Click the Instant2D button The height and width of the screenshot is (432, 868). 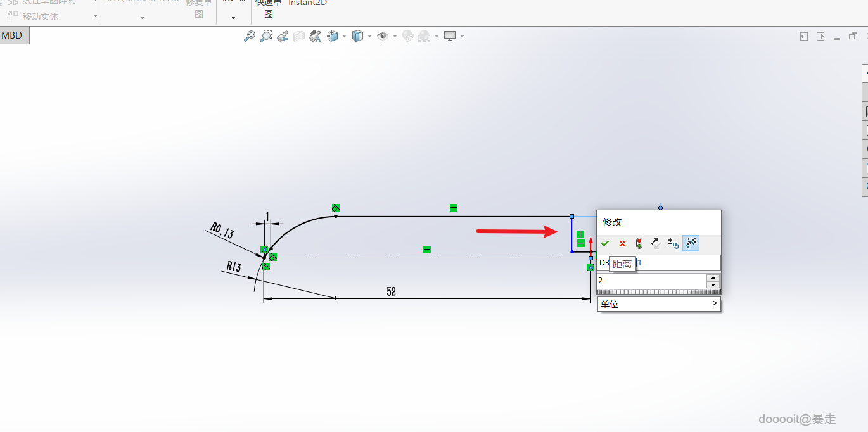pyautogui.click(x=308, y=3)
